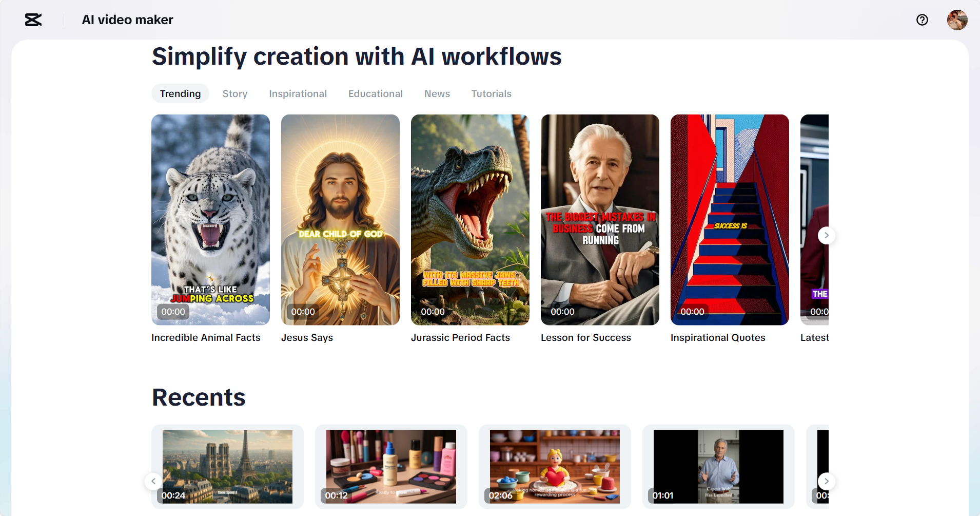Open the Inspirational tab

point(298,93)
